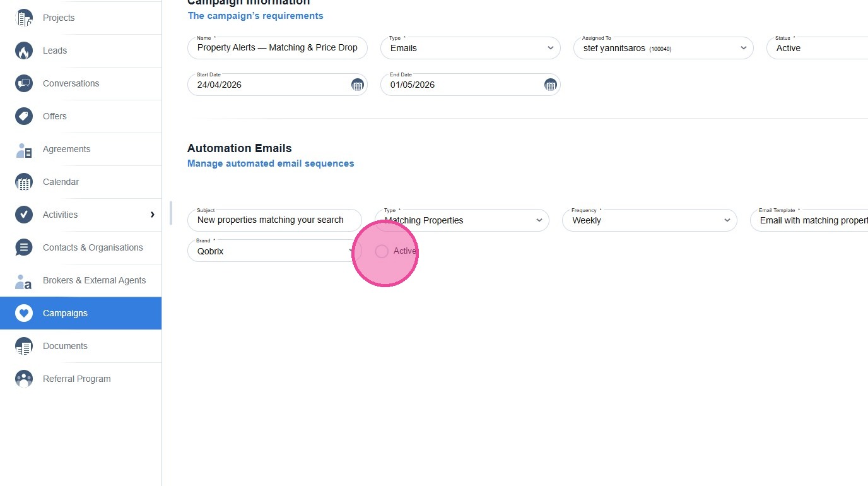Open the Matching Properties type dropdown

tap(462, 220)
